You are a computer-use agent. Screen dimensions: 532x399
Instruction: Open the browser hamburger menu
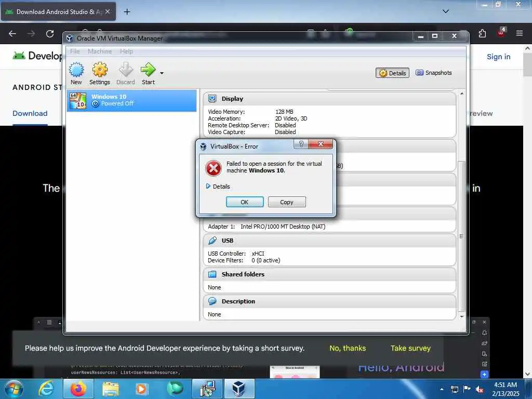click(519, 33)
